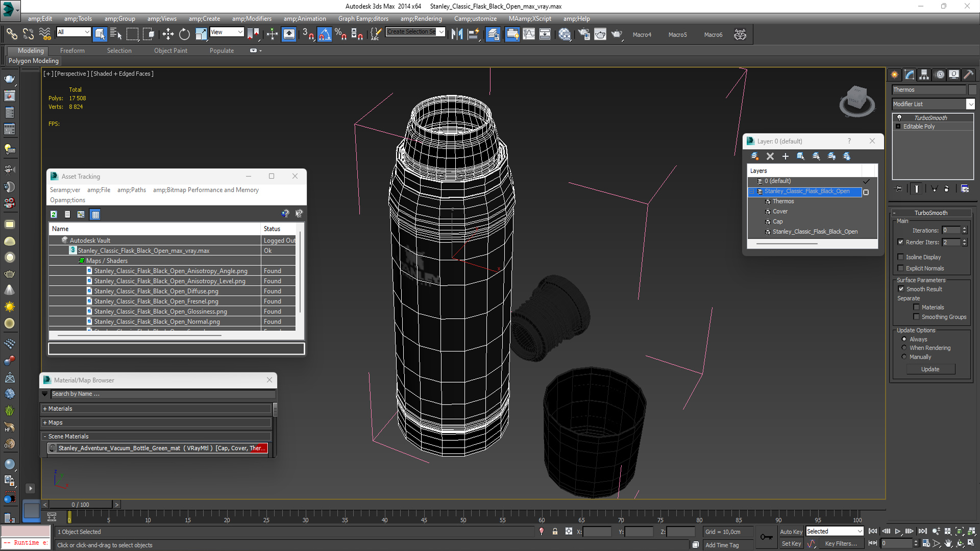Click Refresh icon in Asset Tracking toolbar
This screenshot has width=980, height=551.
pyautogui.click(x=54, y=214)
